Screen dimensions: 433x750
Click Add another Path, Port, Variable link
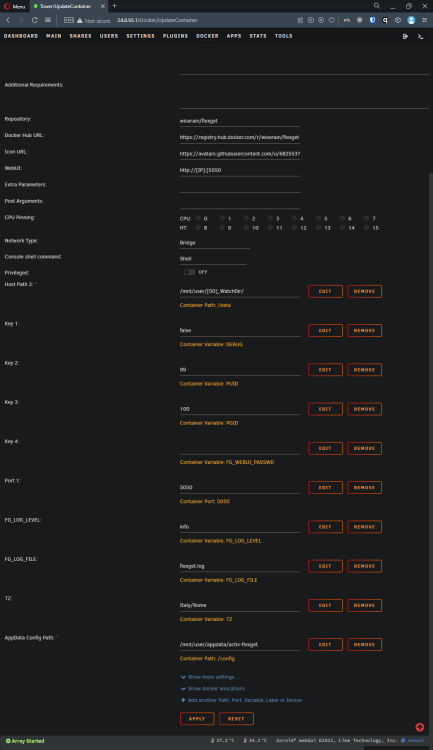point(241,700)
